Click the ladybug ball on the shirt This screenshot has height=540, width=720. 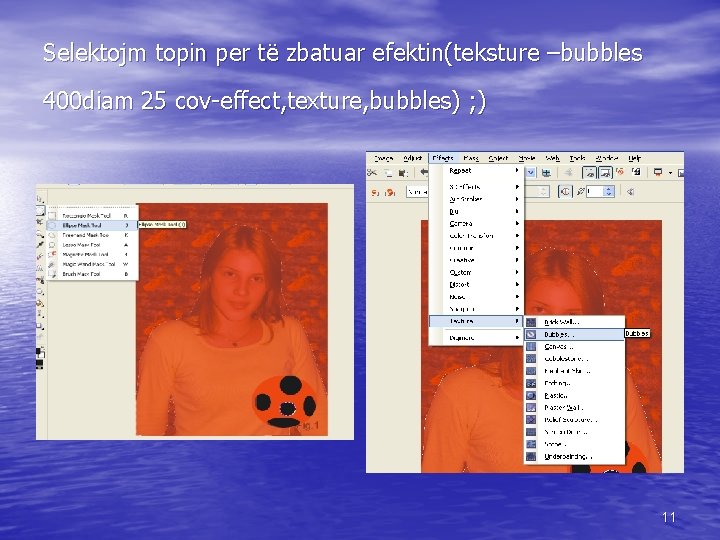285,402
